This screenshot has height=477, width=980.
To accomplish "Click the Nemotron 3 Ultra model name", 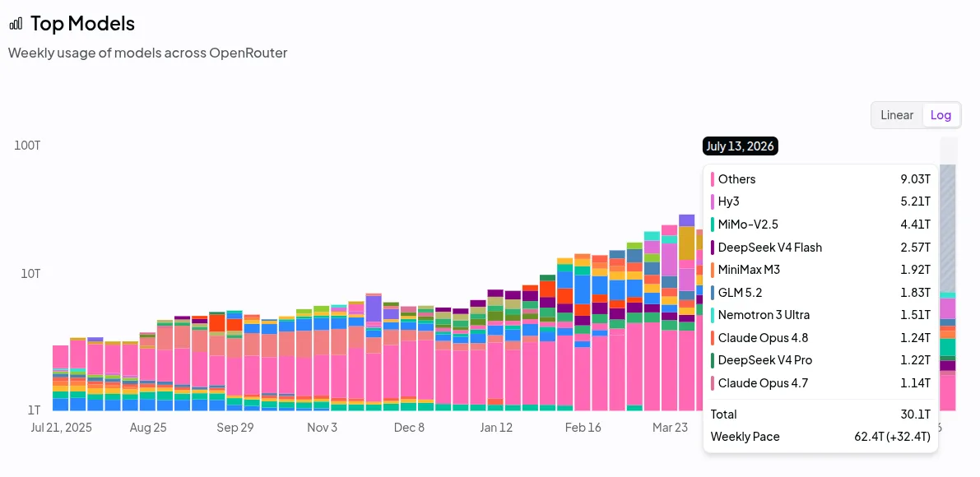I will coord(764,315).
